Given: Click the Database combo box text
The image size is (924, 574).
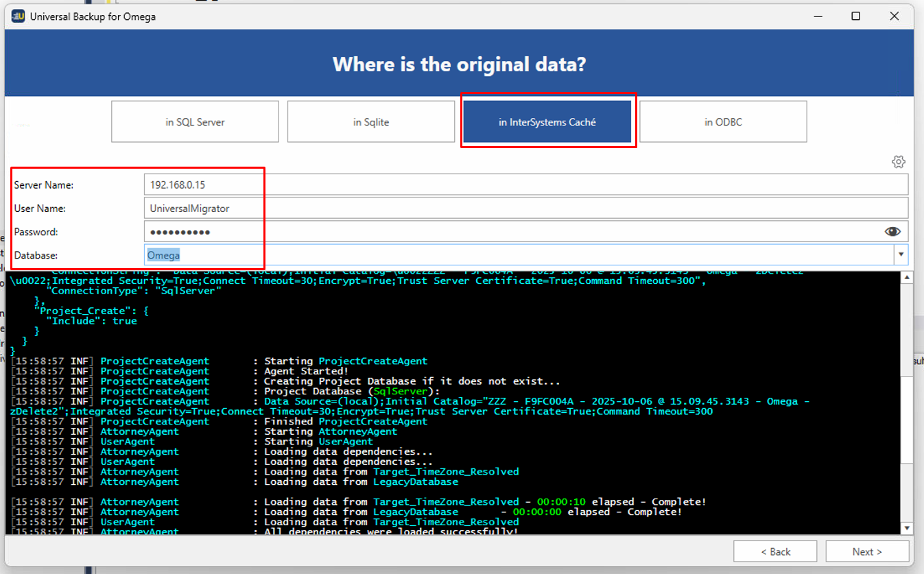Looking at the screenshot, I should coord(514,255).
